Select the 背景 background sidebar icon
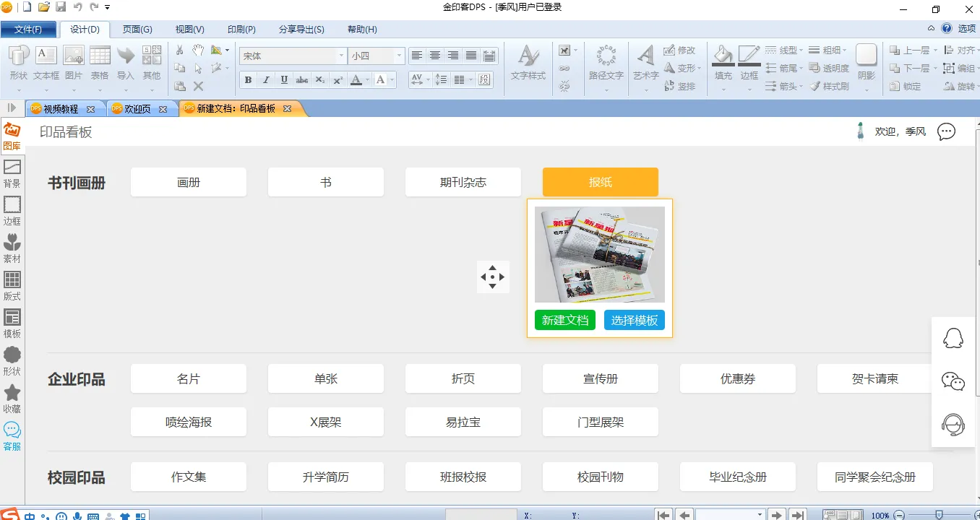Viewport: 980px width, 520px height. (x=12, y=173)
